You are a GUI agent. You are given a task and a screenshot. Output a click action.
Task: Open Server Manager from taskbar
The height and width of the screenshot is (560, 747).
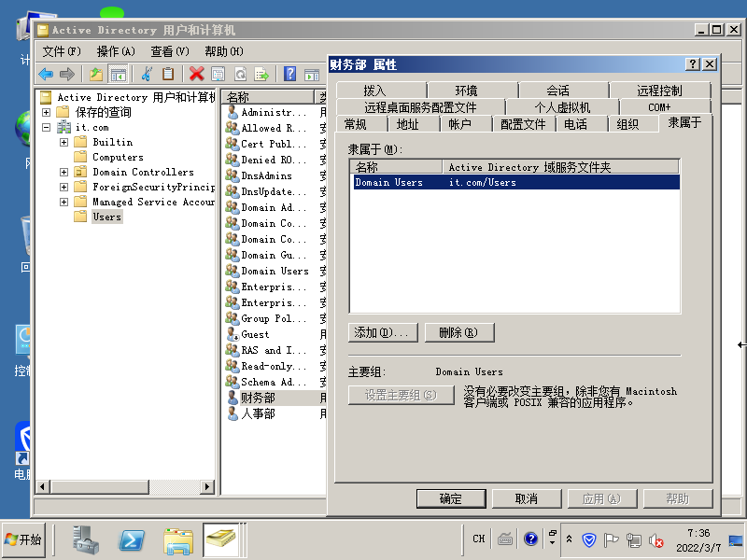[86, 539]
